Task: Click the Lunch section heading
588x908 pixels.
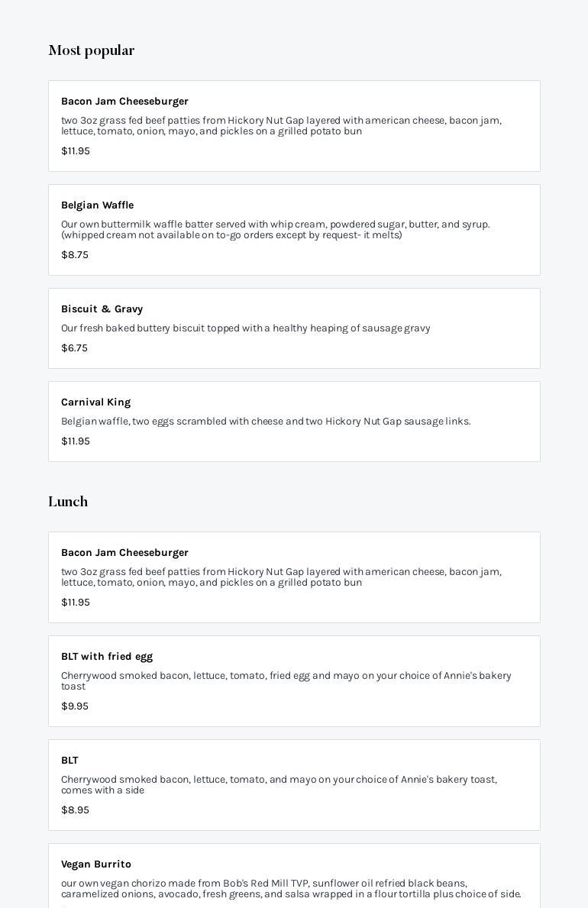Action: [68, 502]
